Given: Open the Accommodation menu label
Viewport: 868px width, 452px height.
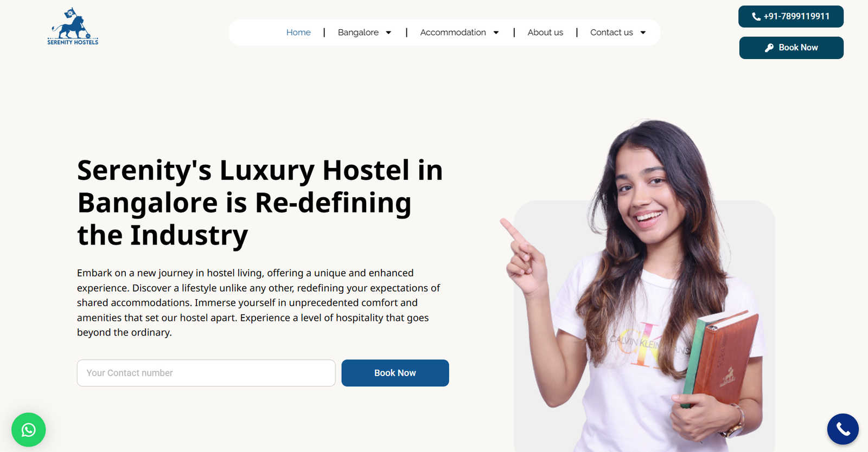Looking at the screenshot, I should tap(453, 33).
